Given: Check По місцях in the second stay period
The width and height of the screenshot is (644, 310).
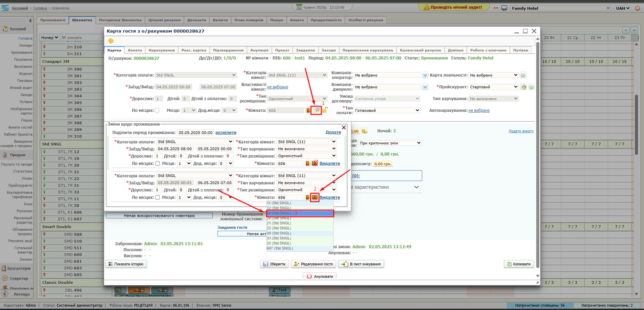Looking at the screenshot, I should (158, 197).
